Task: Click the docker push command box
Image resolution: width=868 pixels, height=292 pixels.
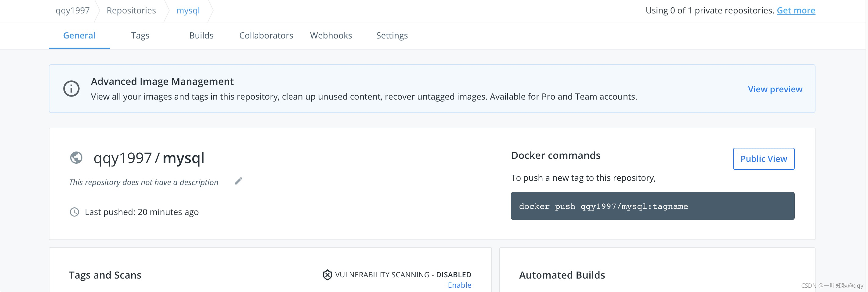Action: (x=652, y=206)
